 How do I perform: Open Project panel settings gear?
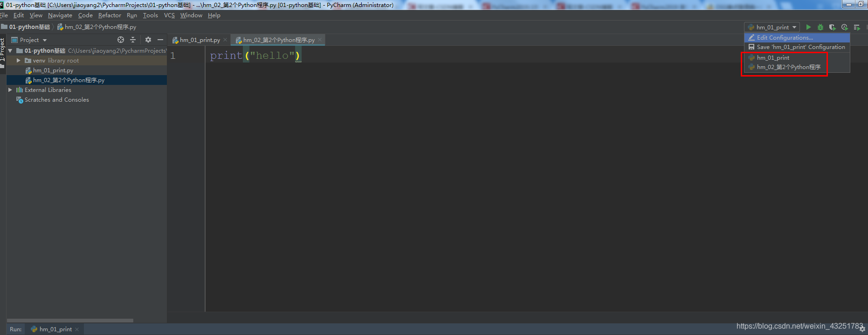[x=148, y=40]
